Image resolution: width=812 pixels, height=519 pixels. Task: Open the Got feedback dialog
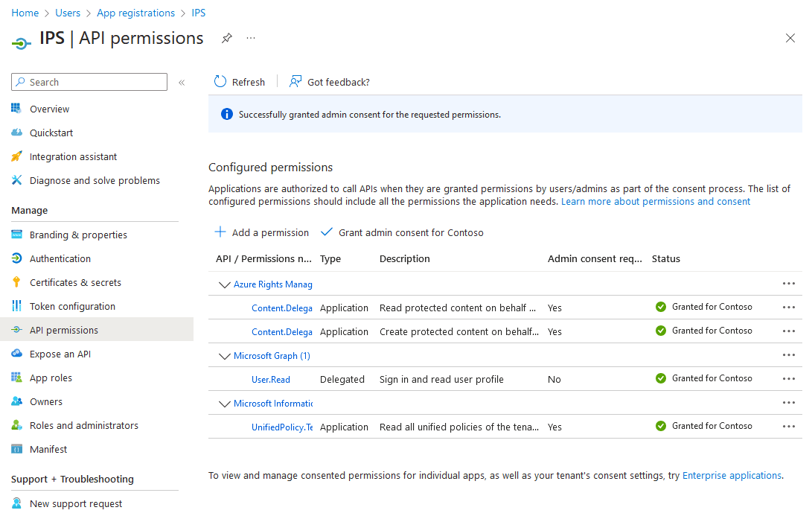pyautogui.click(x=295, y=82)
